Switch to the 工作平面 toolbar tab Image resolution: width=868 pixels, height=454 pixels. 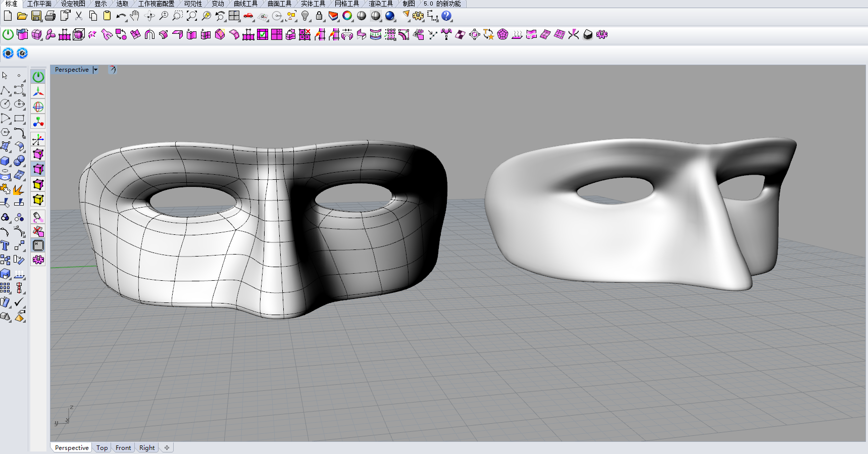coord(39,4)
